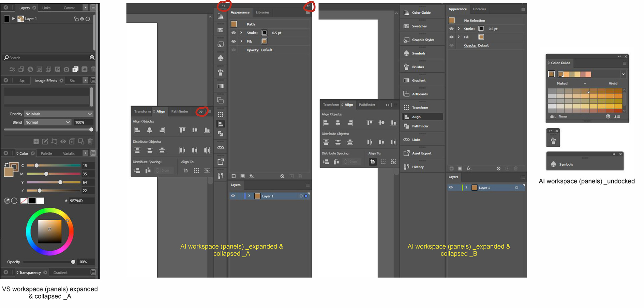The height and width of the screenshot is (308, 644).
Task: Toggle Fill visibility in Path appearance
Action: click(x=233, y=41)
